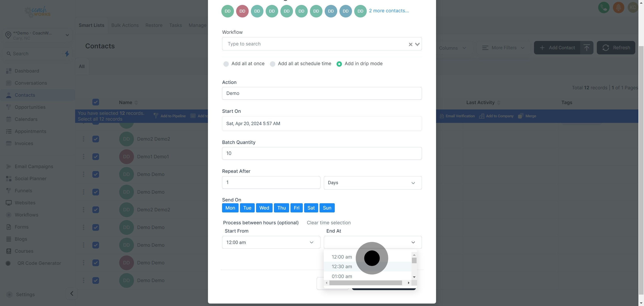Toggle the Sat send day button
Image resolution: width=644 pixels, height=306 pixels.
pos(311,208)
